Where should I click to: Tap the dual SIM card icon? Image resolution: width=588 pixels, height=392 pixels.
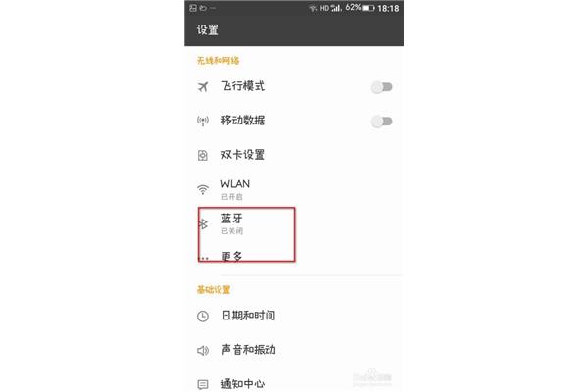click(x=203, y=155)
